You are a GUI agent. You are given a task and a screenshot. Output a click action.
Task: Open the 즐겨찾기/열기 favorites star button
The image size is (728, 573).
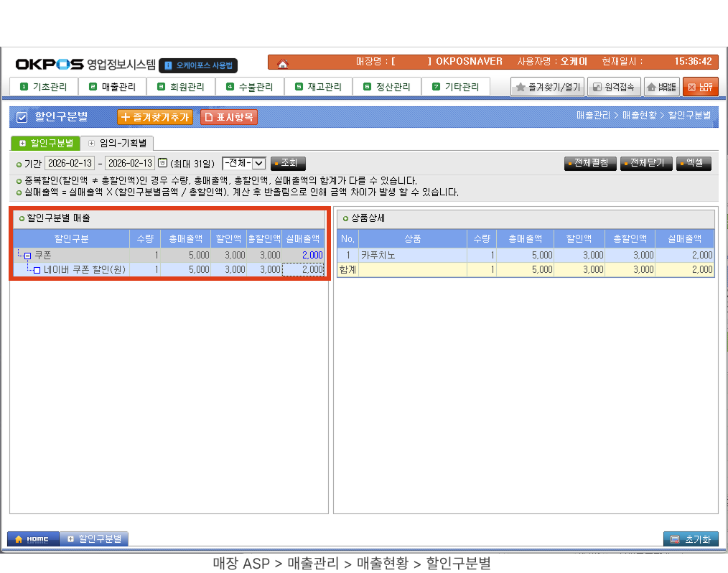click(547, 87)
